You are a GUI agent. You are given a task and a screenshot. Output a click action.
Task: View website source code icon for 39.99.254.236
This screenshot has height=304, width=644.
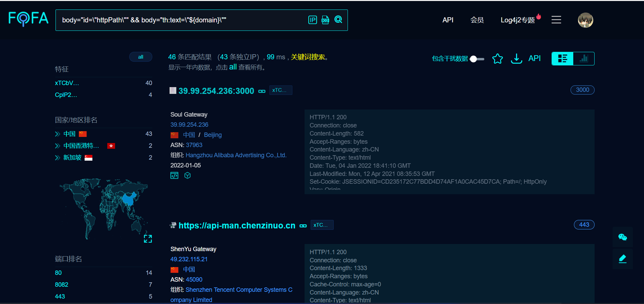tap(174, 176)
